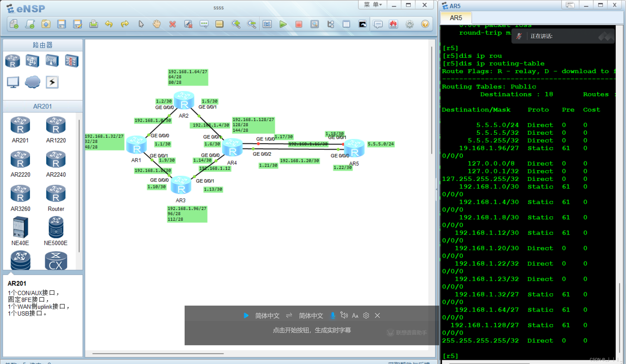
Task: Open target language 简体中文 selector
Action: point(311,316)
